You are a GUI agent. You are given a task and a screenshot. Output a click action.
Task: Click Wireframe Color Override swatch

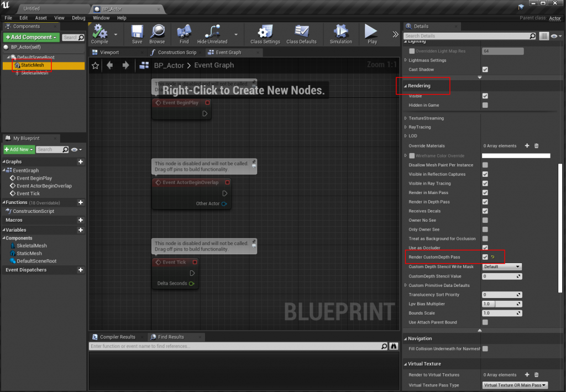pos(516,155)
